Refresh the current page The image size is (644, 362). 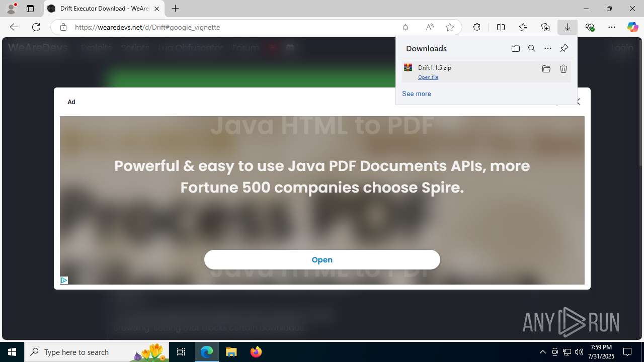[x=36, y=27]
